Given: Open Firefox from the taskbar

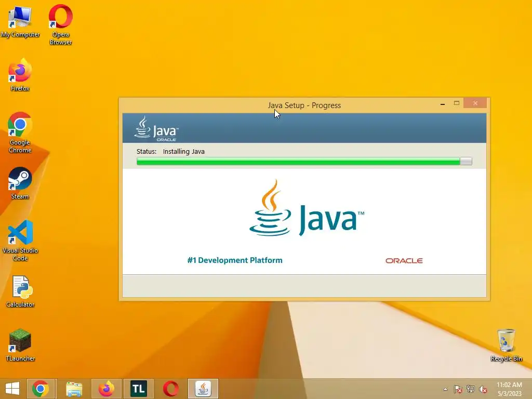Looking at the screenshot, I should coord(106,389).
